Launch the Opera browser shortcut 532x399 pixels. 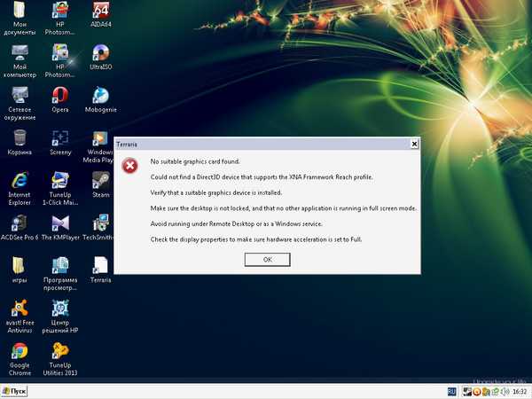coord(60,99)
